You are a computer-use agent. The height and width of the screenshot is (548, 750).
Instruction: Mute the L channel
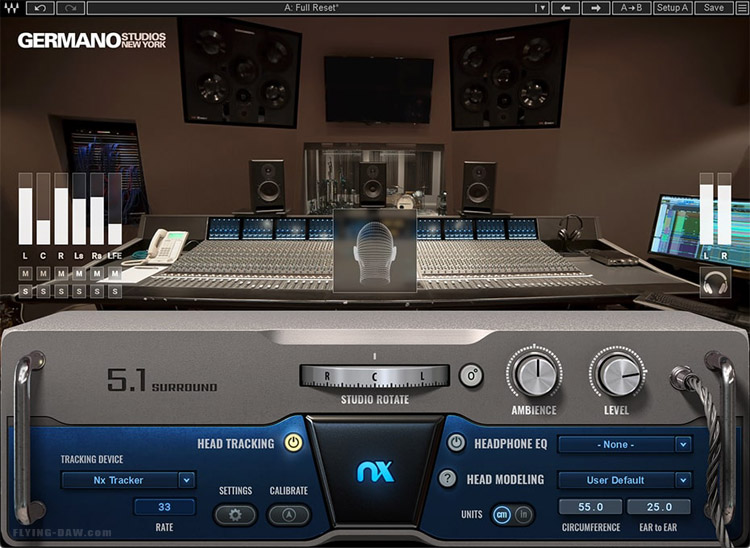coord(25,274)
